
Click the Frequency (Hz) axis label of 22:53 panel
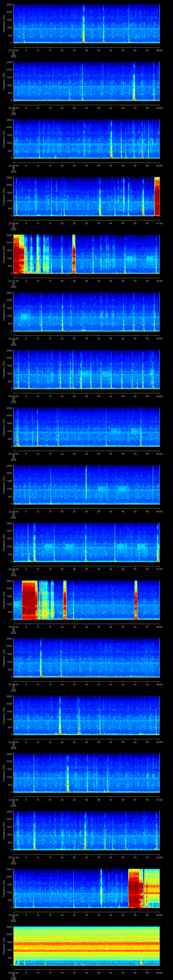pos(4,946)
